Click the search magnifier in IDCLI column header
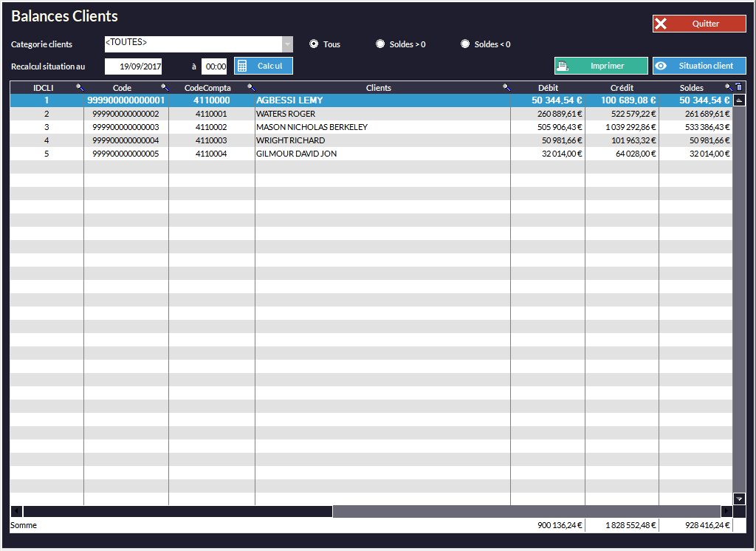 click(x=80, y=88)
